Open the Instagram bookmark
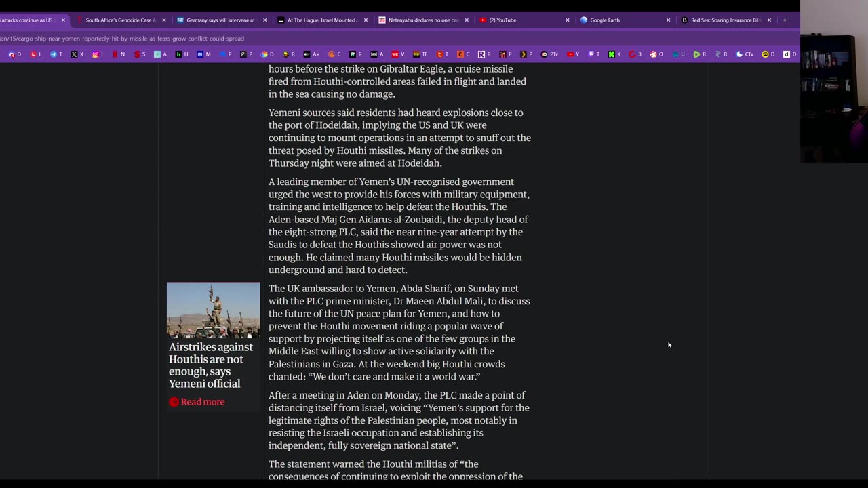This screenshot has width=868, height=488. point(98,54)
